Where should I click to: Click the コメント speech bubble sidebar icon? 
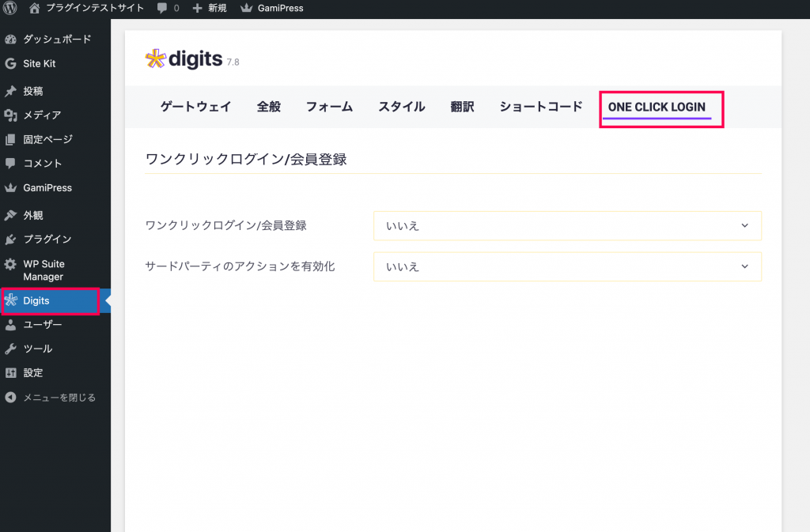coord(10,163)
